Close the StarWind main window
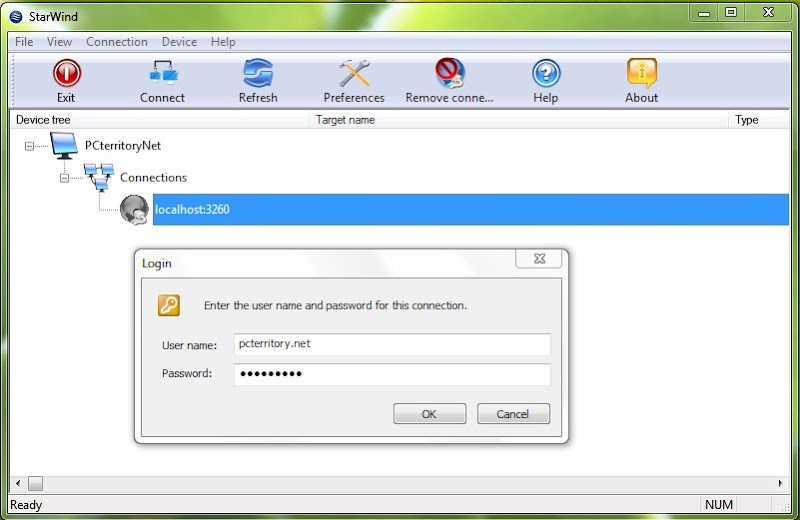800x520 pixels. coord(768,13)
